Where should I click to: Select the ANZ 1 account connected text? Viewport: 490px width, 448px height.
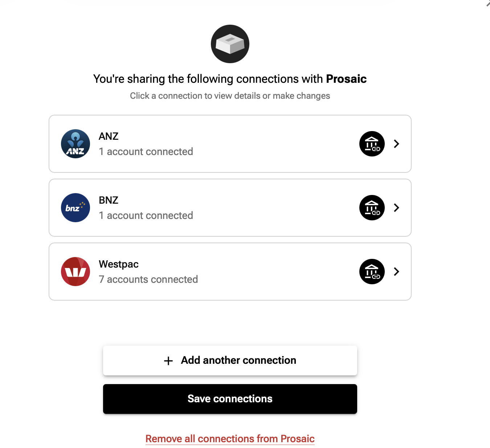point(146,151)
